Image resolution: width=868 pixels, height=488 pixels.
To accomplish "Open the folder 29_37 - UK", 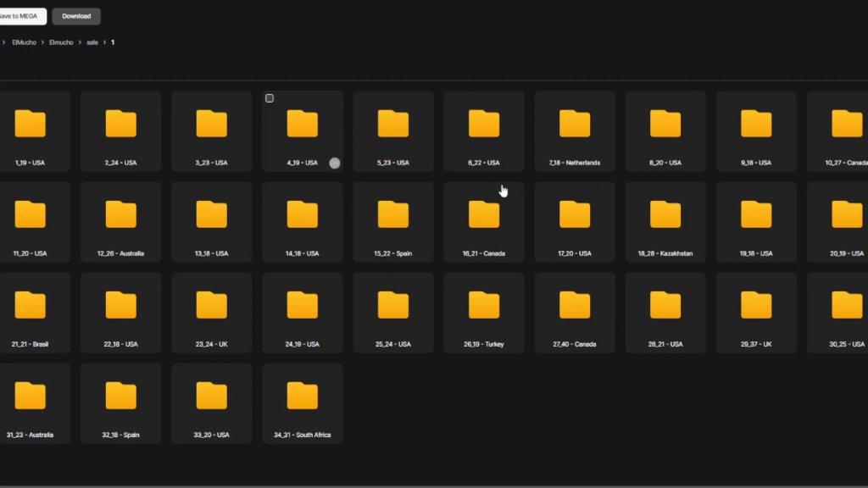I will [x=756, y=313].
